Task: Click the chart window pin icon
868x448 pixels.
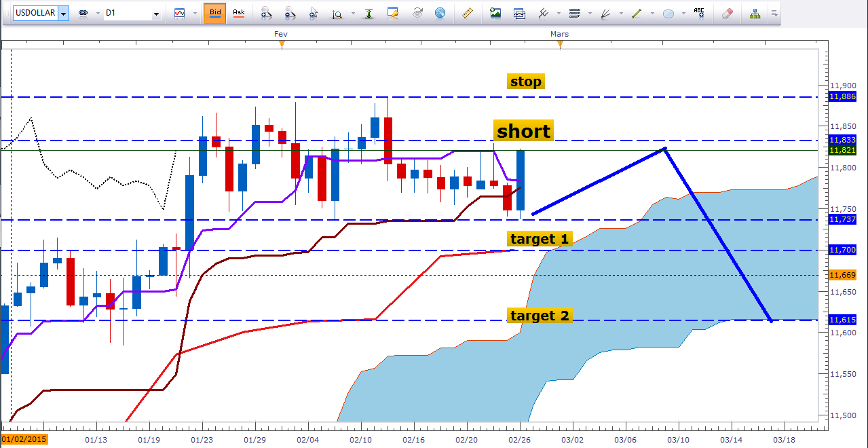Action: point(393,13)
